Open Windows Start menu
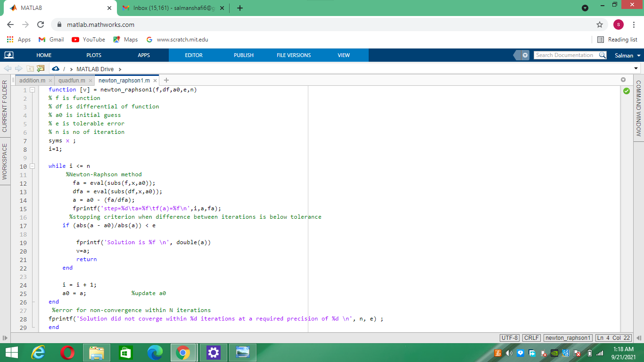Screen dimensions: 644x362 (x=11, y=353)
